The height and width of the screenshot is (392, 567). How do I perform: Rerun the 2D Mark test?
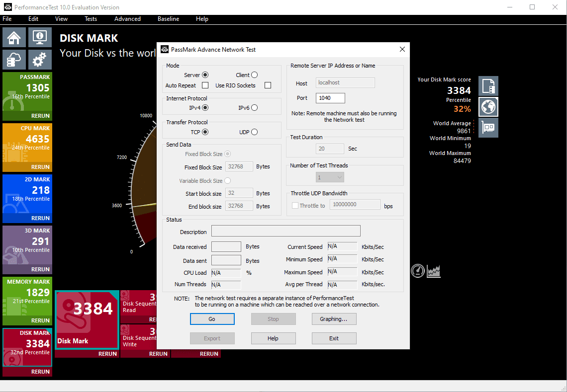tap(40, 218)
